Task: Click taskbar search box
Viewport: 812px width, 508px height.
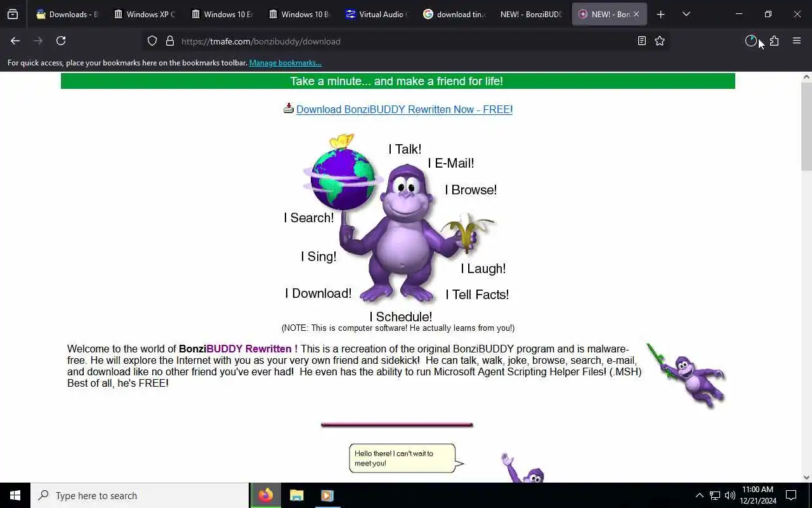Action: [x=140, y=495]
